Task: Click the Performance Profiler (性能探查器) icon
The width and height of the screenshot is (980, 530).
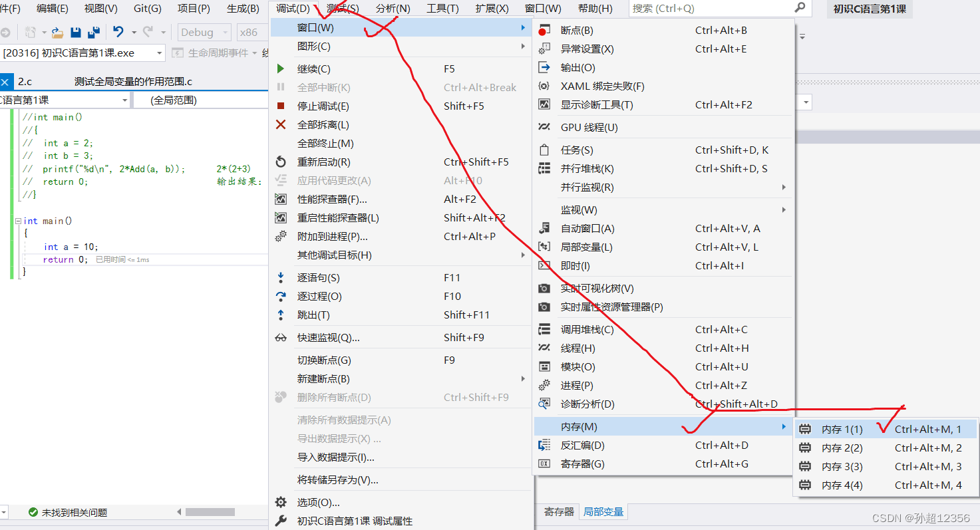Action: pos(281,199)
